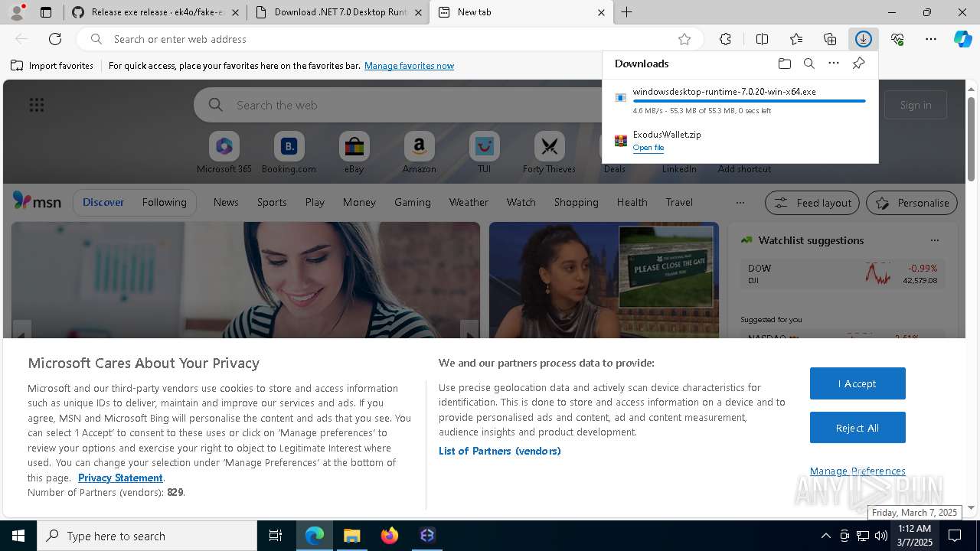Open Edge Settings and more menu
Screen dimensions: 980x551
pos(930,39)
